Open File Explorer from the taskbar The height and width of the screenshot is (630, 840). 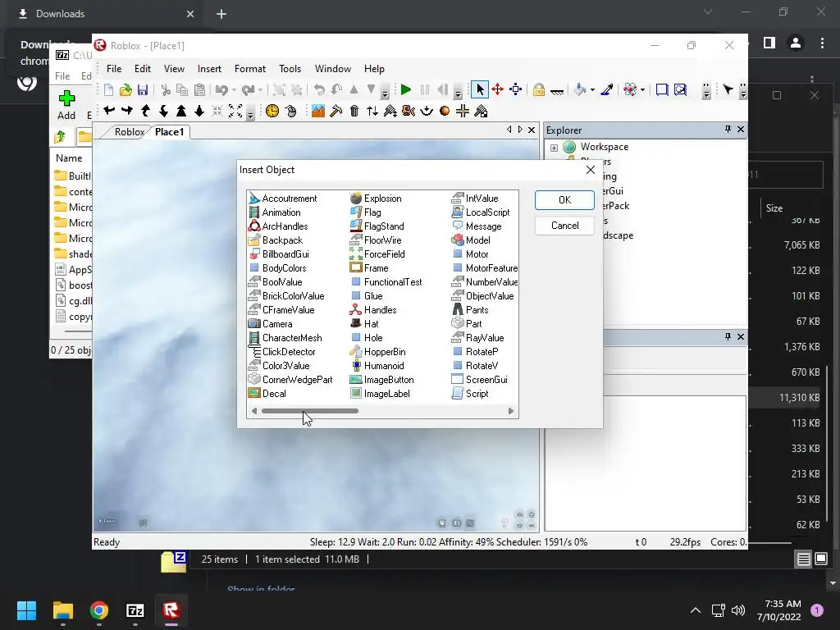tap(62, 610)
